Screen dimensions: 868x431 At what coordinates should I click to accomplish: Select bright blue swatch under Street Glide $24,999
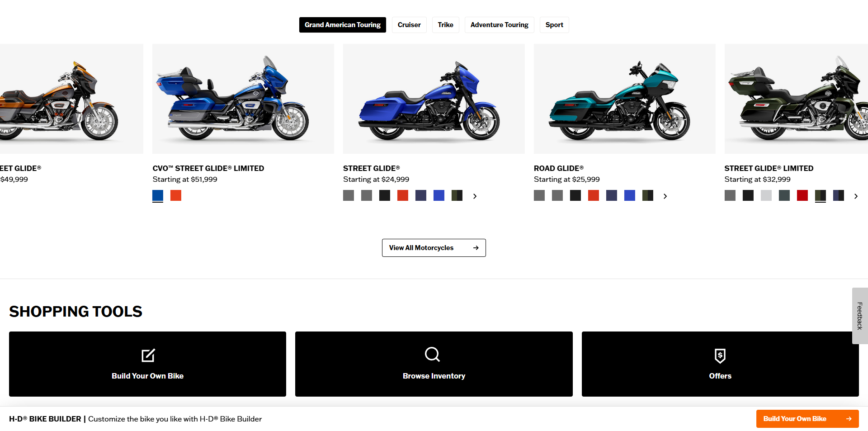point(439,195)
